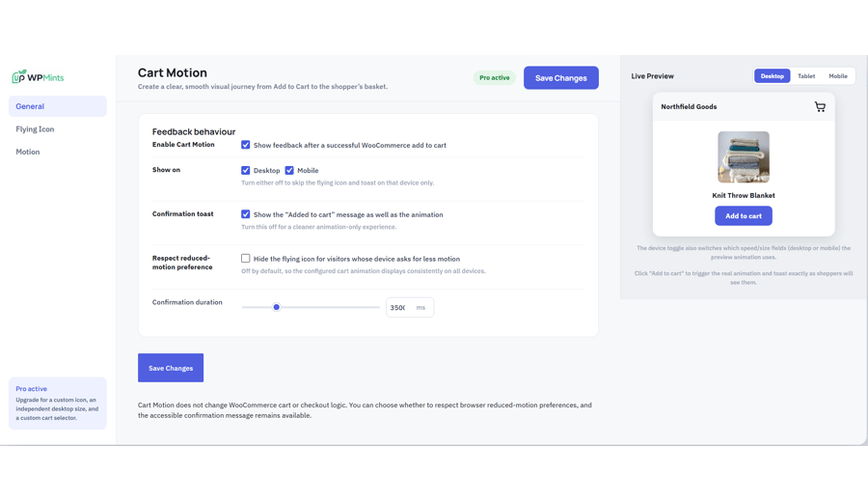This screenshot has height=502, width=868.
Task: Toggle the Confirmation toast checkbox
Action: (245, 214)
